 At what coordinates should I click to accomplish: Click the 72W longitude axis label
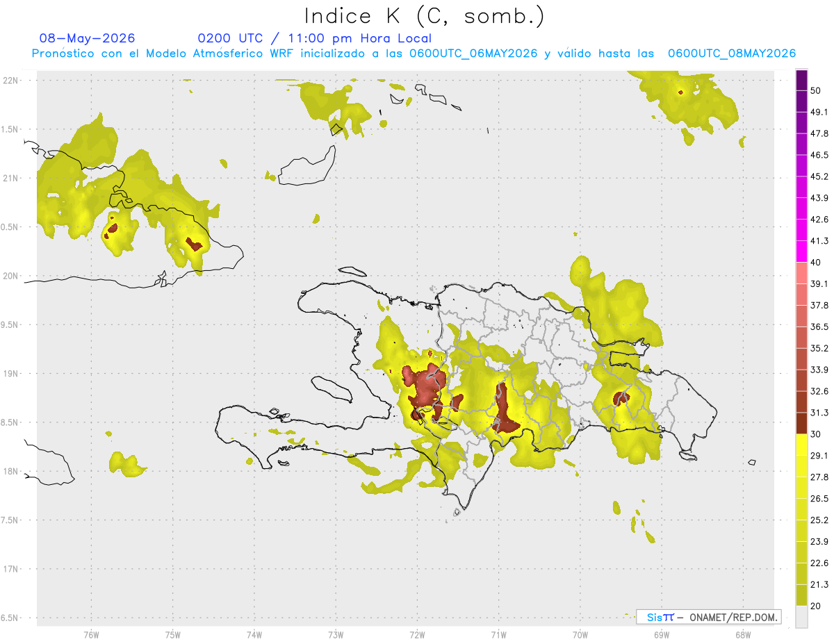(417, 634)
